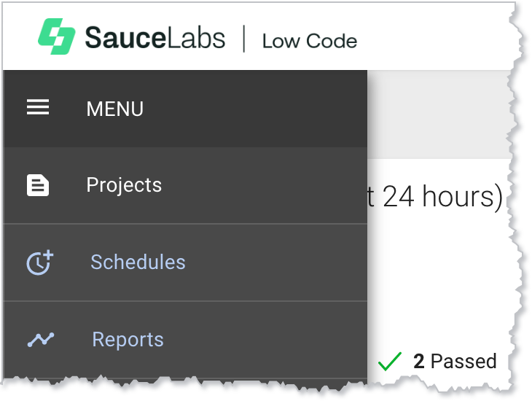Go to the Reports menu item label
This screenshot has height=401, width=532.
coord(128,340)
